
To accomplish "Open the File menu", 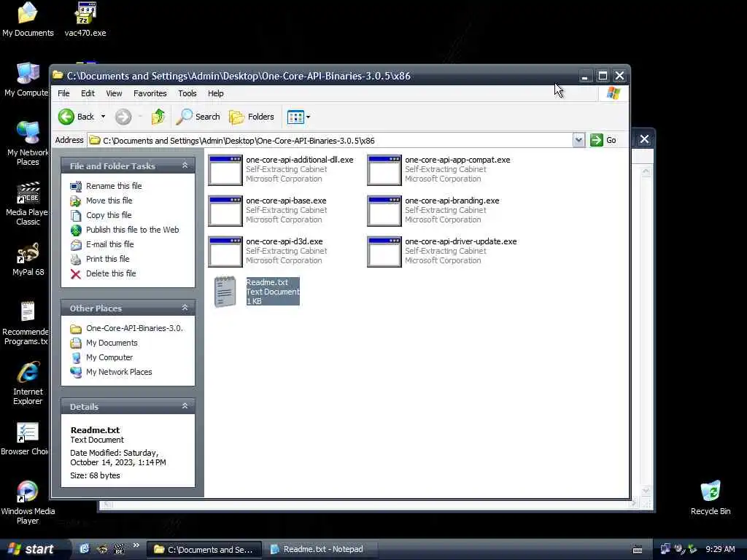I will coord(63,93).
